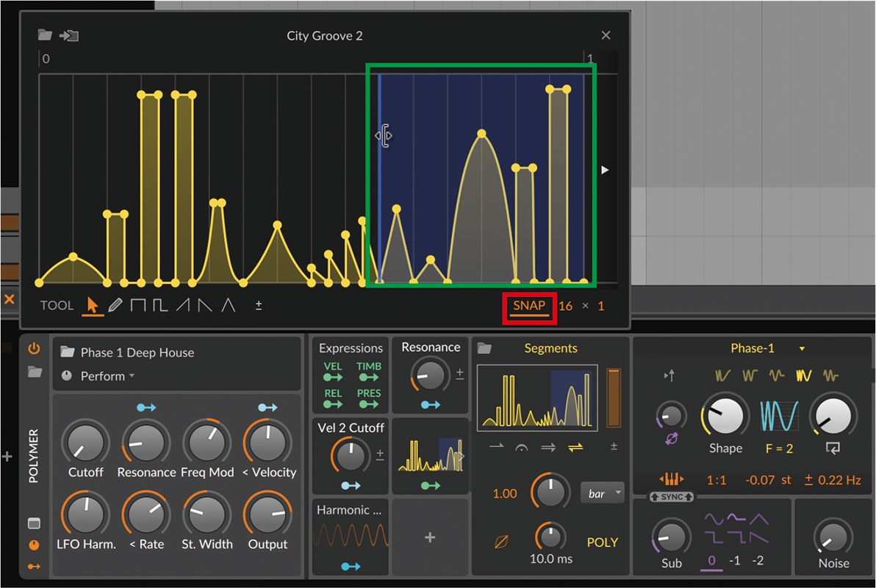Click the ± randomize icon in the tool bar
The image size is (876, 588).
(x=259, y=305)
